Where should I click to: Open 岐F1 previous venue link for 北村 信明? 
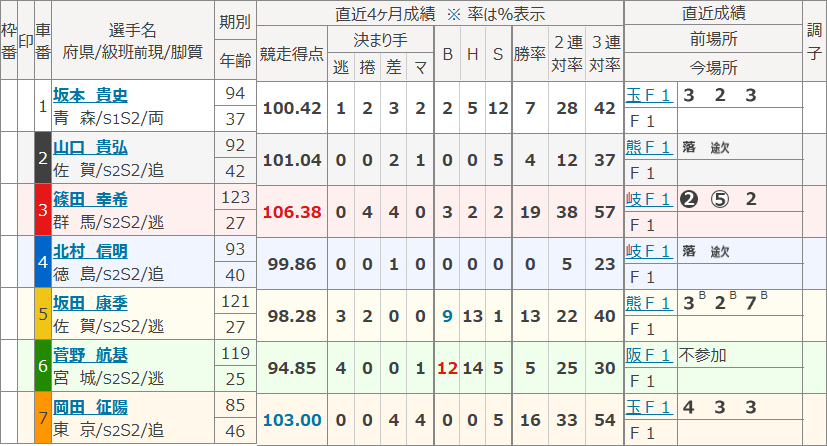pyautogui.click(x=649, y=251)
